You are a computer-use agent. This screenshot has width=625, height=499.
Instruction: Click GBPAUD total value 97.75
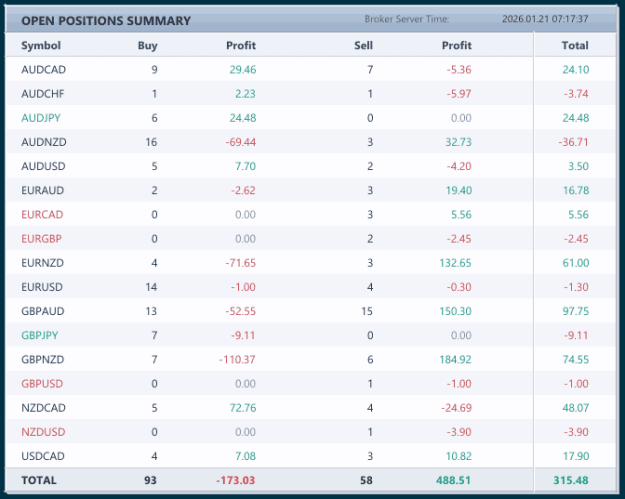click(x=576, y=311)
